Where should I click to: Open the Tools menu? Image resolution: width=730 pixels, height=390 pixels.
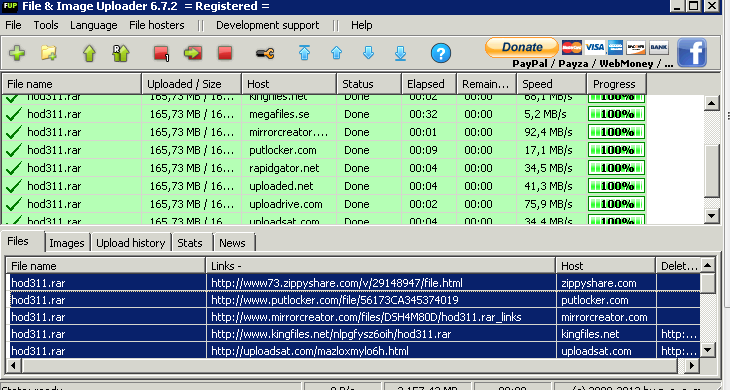coord(46,25)
